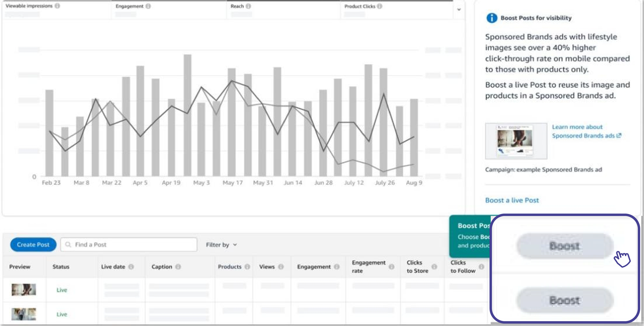Click info icon next to Products column
This screenshot has width=644, height=326.
click(x=247, y=267)
